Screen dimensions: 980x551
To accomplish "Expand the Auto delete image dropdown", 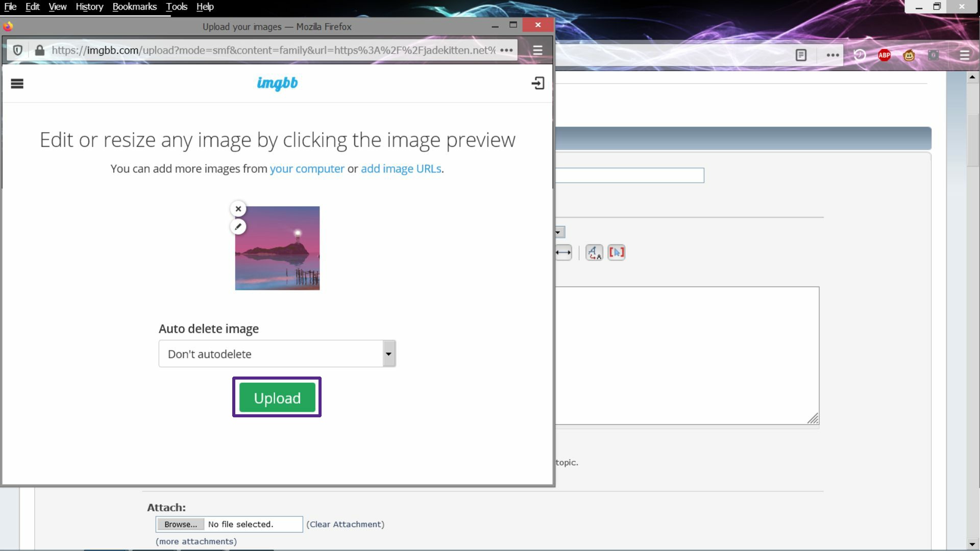I will (x=388, y=354).
